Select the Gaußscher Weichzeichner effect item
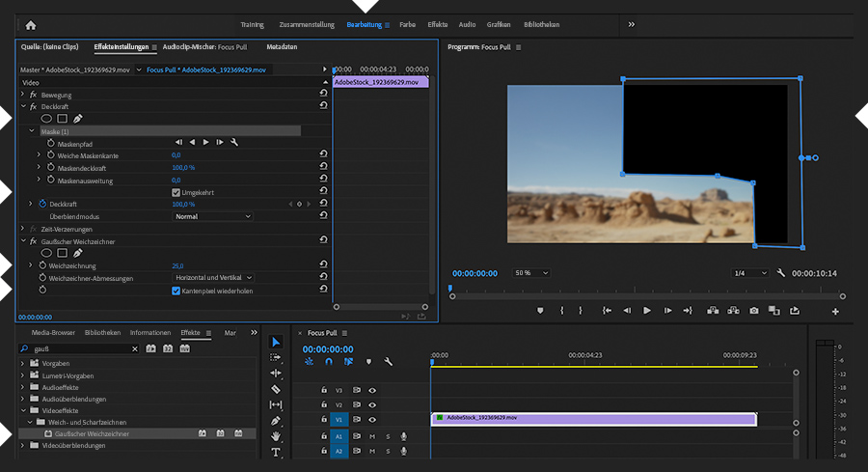This screenshot has width=868, height=472. 92,434
